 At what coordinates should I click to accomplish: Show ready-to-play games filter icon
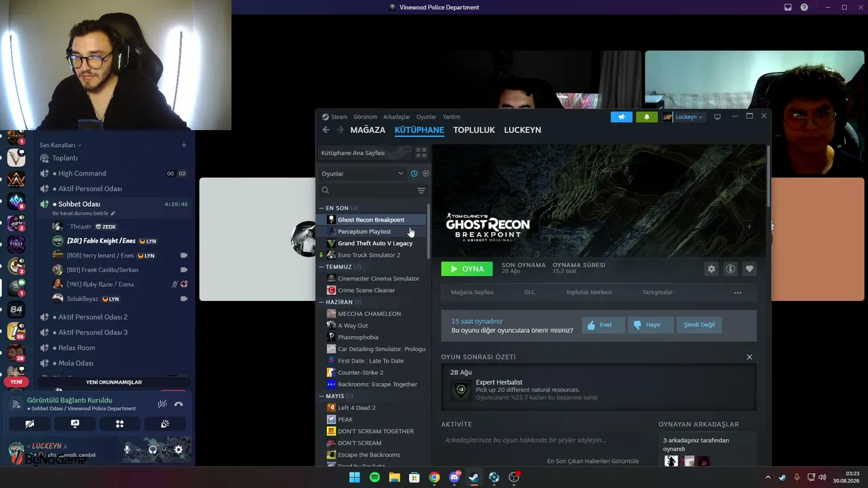pyautogui.click(x=425, y=174)
